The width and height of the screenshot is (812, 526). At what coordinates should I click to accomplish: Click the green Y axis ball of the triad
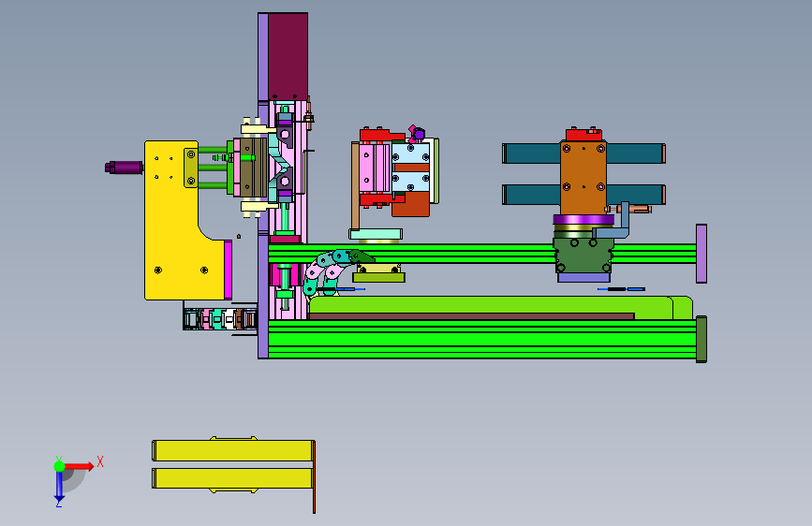pyautogui.click(x=59, y=466)
